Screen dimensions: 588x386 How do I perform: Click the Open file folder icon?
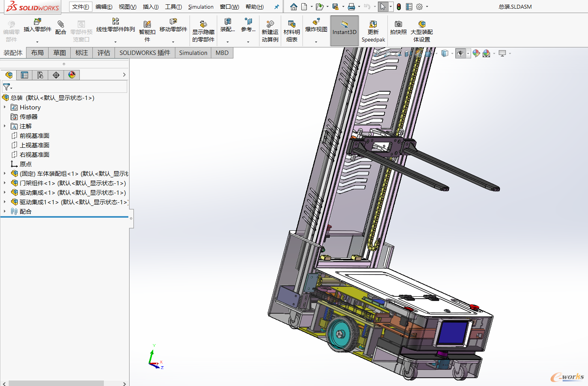point(319,7)
